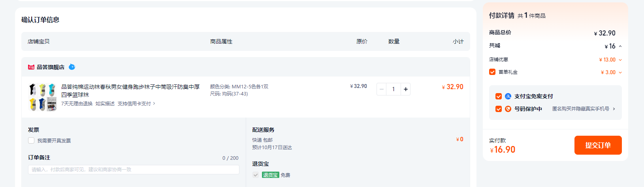Open the blue Wangwang chat icon
Viewport: 644px width, 187px height.
pyautogui.click(x=72, y=67)
